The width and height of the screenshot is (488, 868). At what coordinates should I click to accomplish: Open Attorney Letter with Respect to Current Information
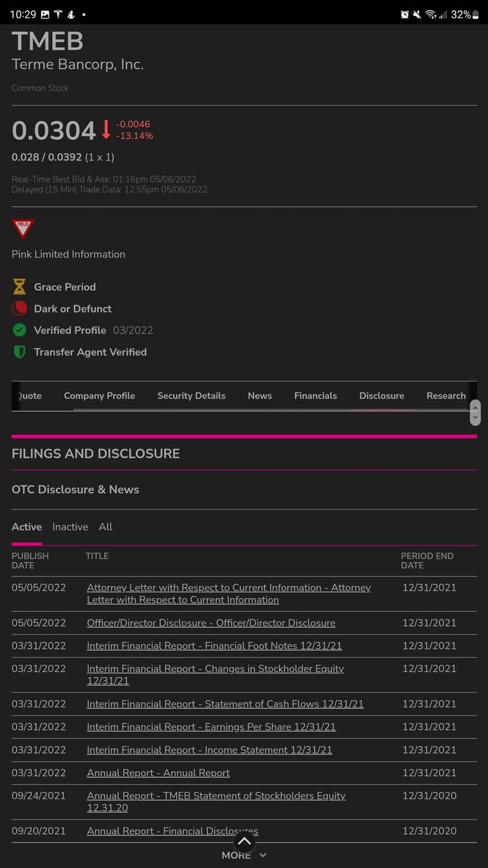tap(229, 594)
